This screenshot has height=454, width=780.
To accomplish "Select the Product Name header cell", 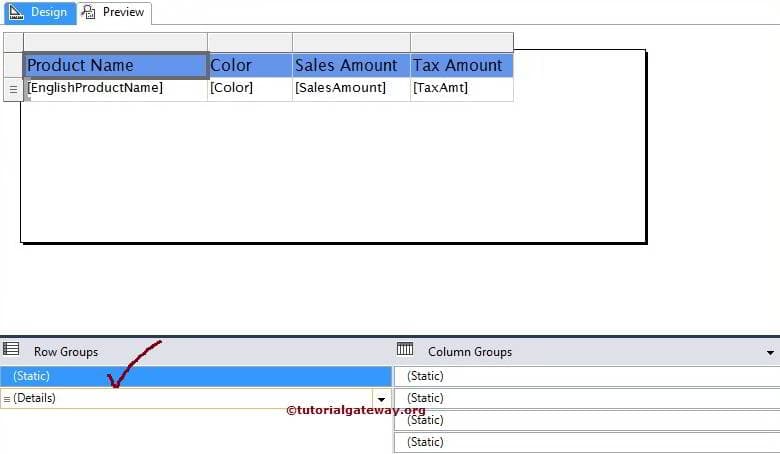I will pyautogui.click(x=115, y=65).
